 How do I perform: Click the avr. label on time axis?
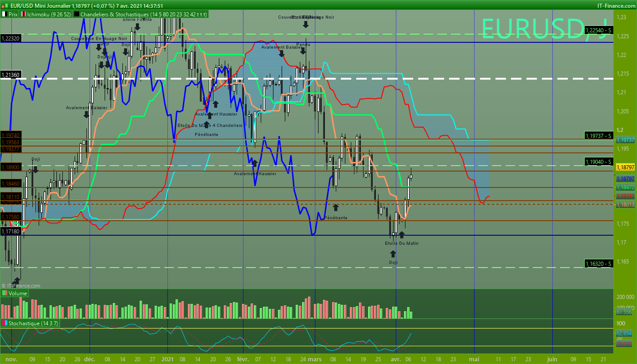(x=396, y=359)
